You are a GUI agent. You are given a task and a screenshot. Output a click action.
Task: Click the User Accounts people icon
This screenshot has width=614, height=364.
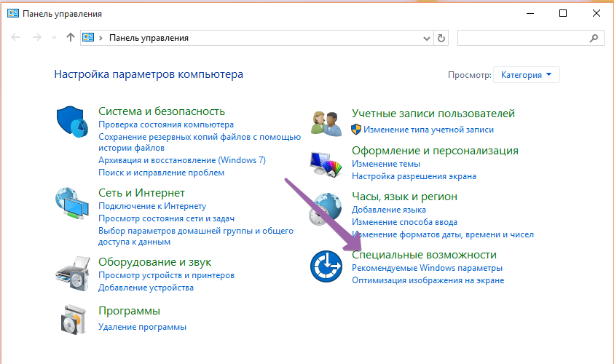tap(325, 122)
